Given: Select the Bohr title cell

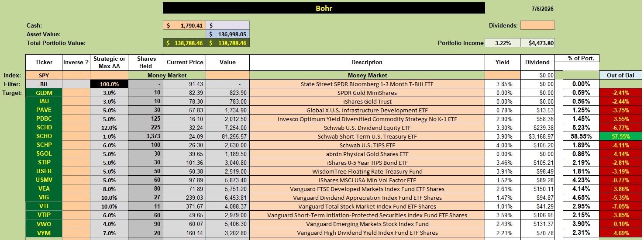Looking at the screenshot, I should pyautogui.click(x=324, y=8).
